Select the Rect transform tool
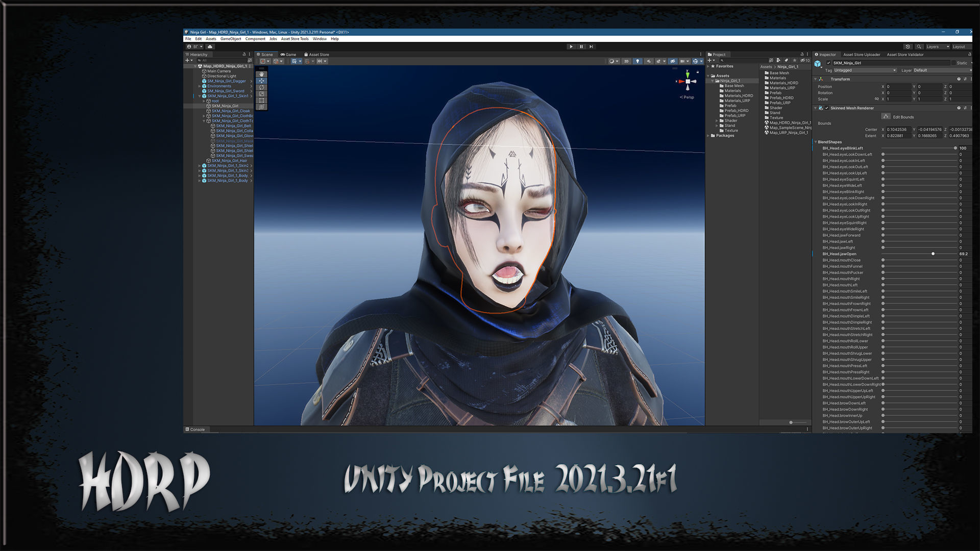 [262, 101]
